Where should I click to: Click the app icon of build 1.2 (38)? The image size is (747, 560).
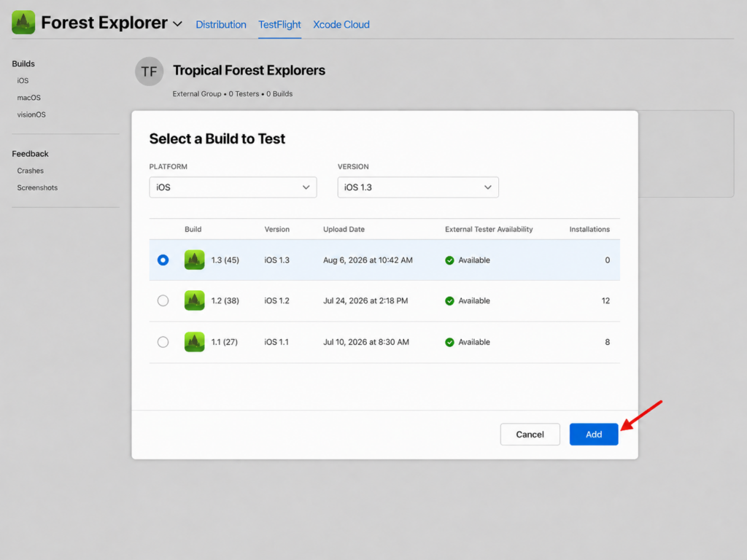pyautogui.click(x=194, y=300)
